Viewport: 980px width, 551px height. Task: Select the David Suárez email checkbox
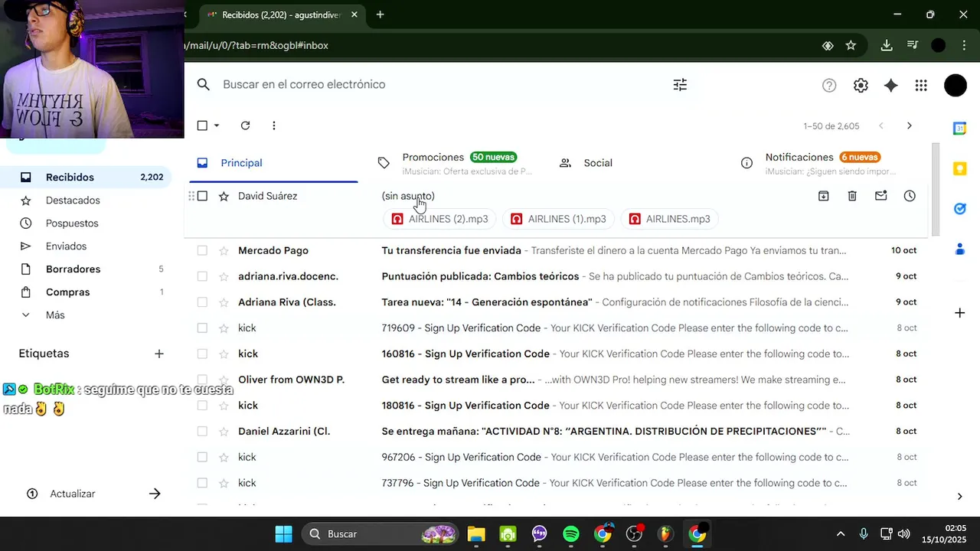click(x=202, y=196)
